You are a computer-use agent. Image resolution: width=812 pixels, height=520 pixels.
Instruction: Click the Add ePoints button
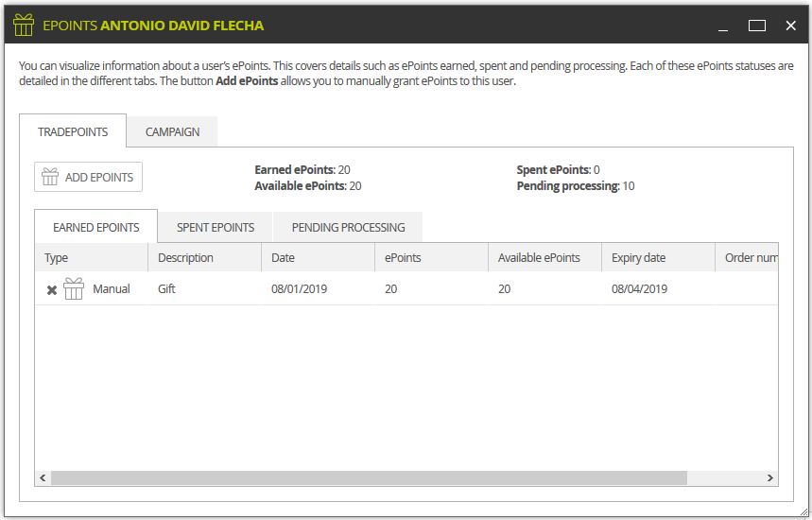pyautogui.click(x=89, y=177)
